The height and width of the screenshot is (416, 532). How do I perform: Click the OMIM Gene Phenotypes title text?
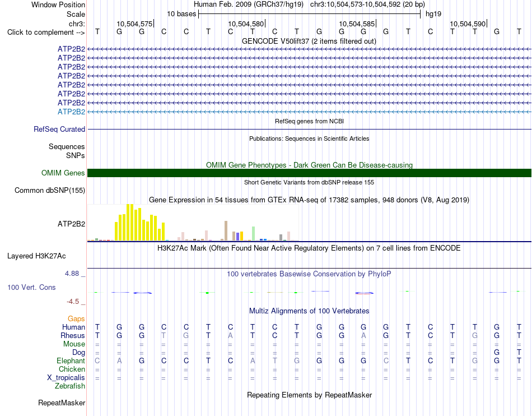[x=309, y=165]
